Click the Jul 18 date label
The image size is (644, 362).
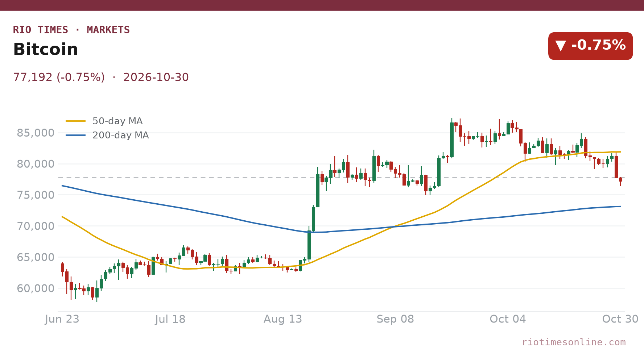(170, 319)
